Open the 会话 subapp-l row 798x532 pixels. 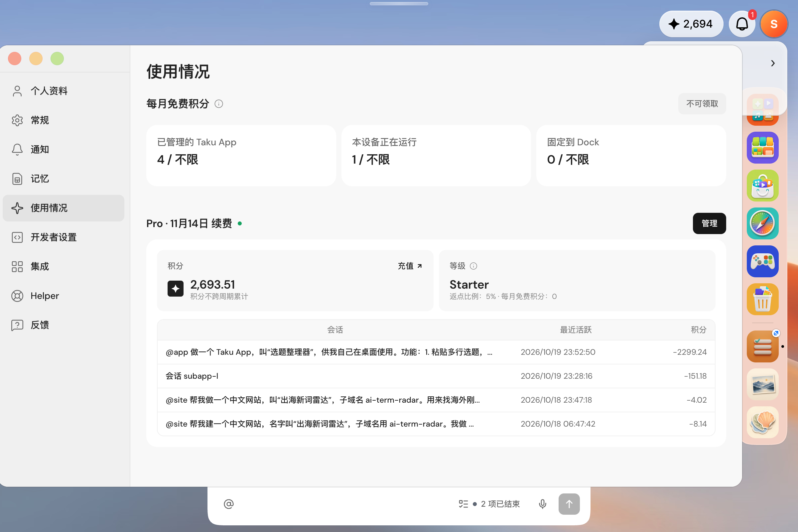[436, 376]
